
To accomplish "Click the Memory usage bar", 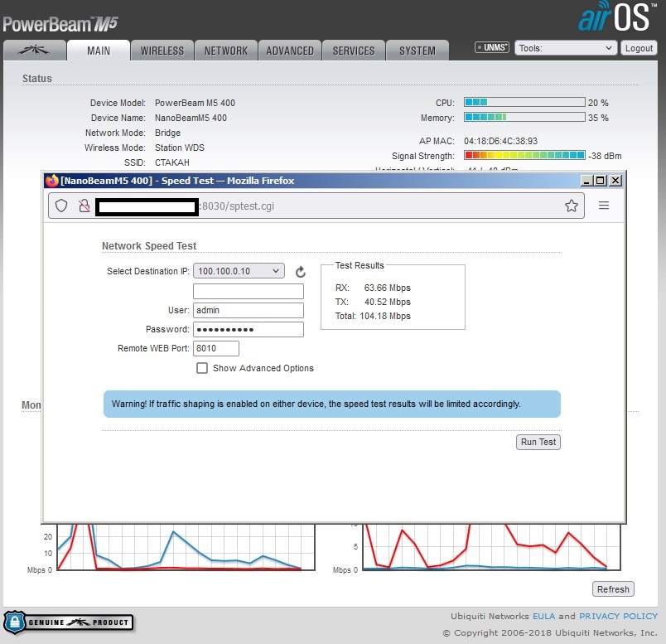I will pos(524,117).
